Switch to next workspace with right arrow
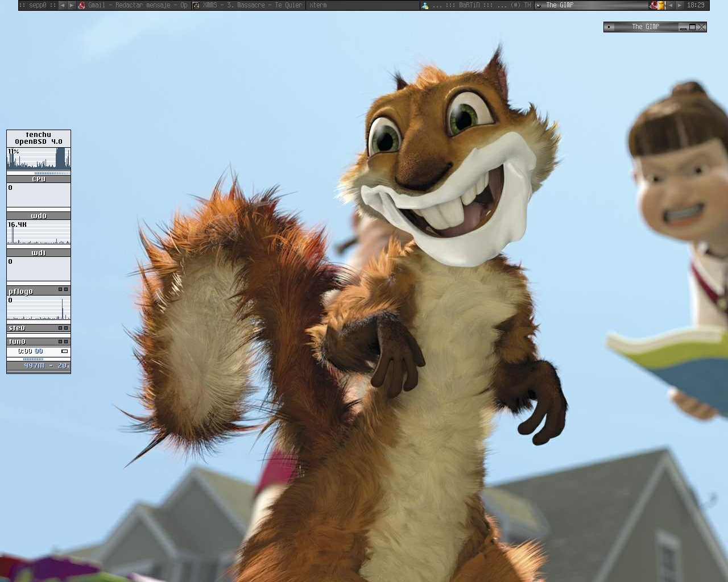This screenshot has width=728, height=582. (x=72, y=5)
